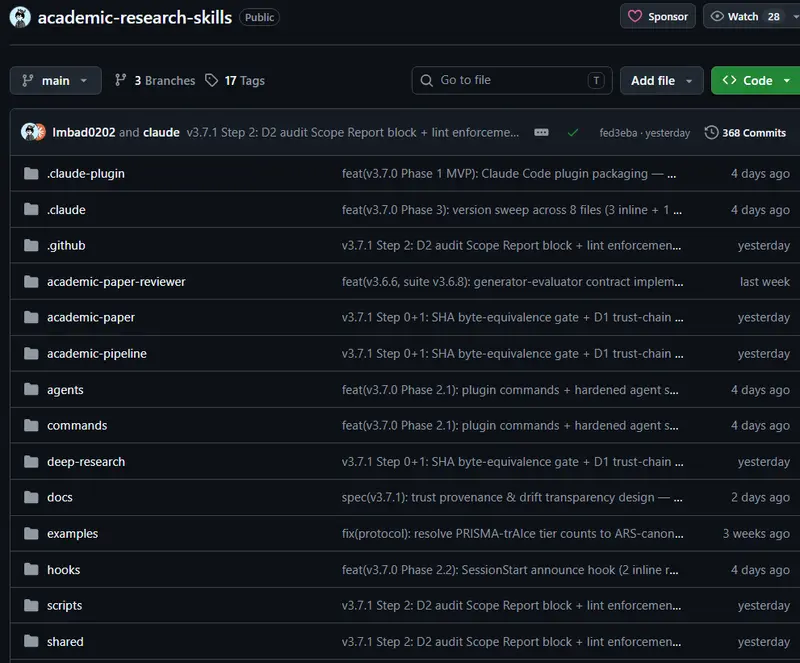
Task: Open the agents row's plugin commands commit message
Action: [x=510, y=390]
